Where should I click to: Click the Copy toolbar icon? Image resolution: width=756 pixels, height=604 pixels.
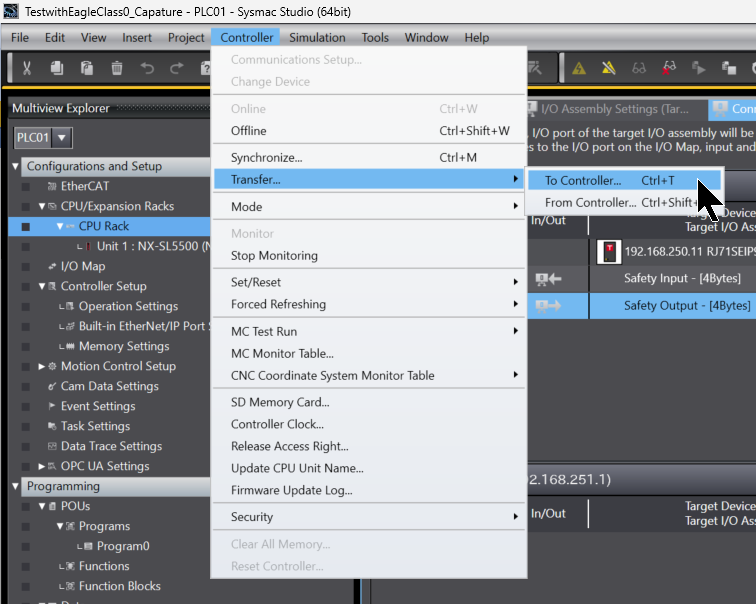pyautogui.click(x=57, y=68)
